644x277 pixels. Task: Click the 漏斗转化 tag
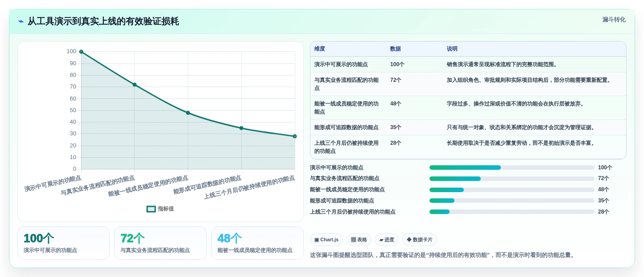click(x=614, y=20)
